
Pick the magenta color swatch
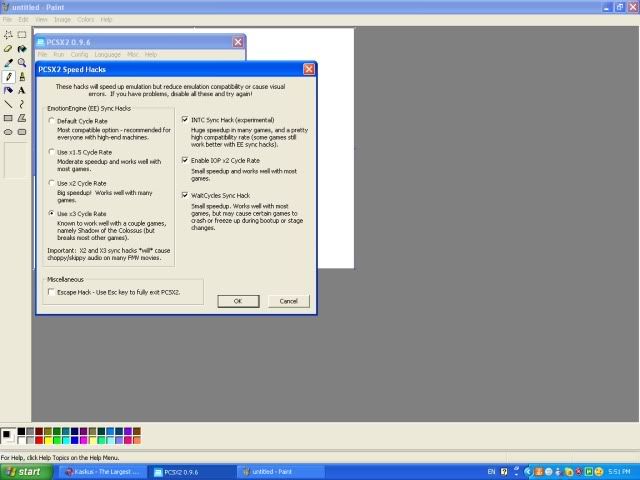[84, 440]
